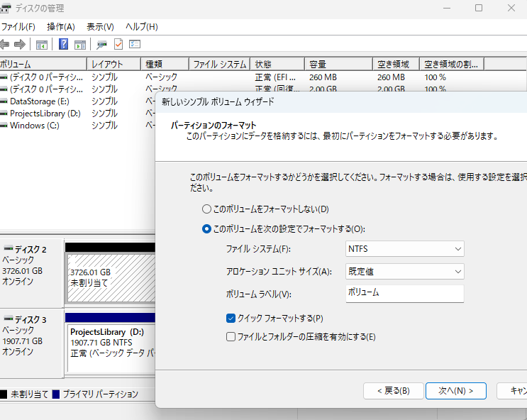Select the DataStorage (E:) volume row

point(39,101)
